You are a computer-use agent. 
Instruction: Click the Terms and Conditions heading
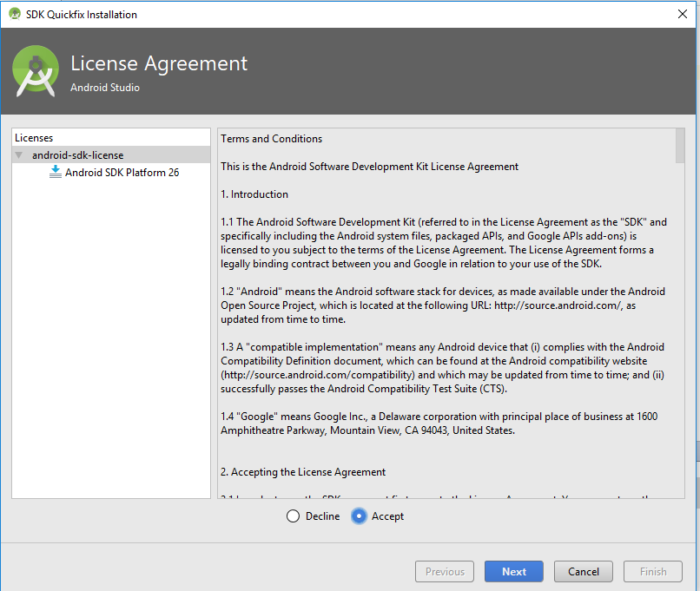coord(272,139)
